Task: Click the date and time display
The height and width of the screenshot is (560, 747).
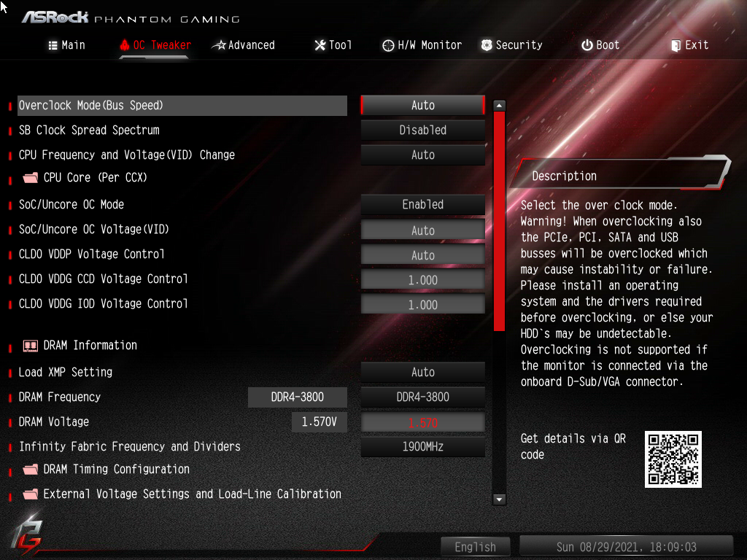Action: pyautogui.click(x=626, y=547)
